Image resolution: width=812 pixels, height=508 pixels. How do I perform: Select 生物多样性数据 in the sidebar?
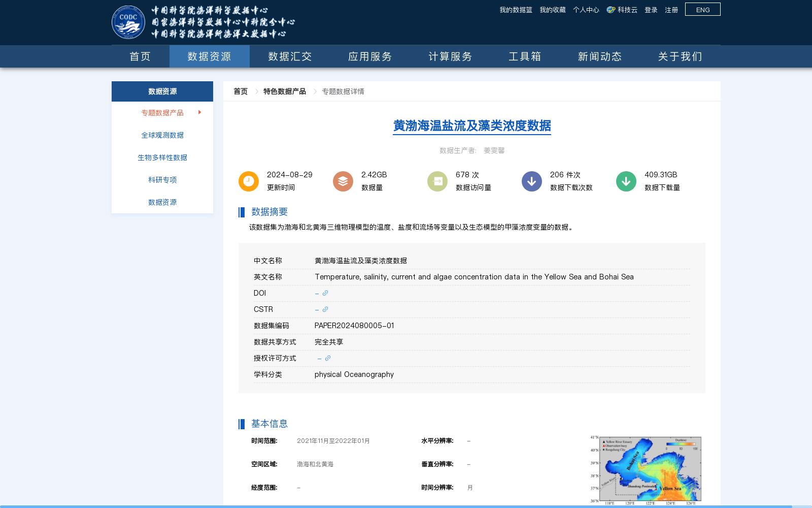(162, 157)
